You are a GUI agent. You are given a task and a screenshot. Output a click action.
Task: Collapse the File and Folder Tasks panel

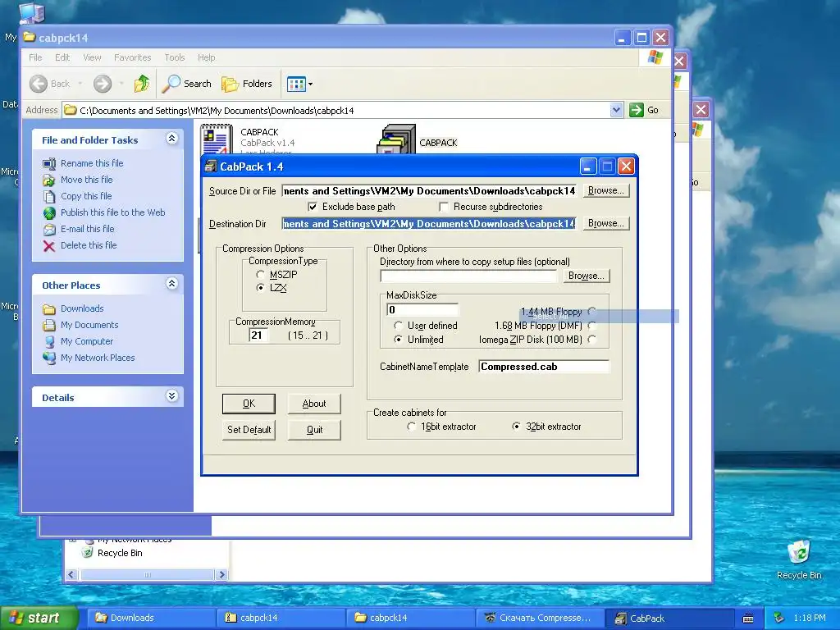(171, 139)
